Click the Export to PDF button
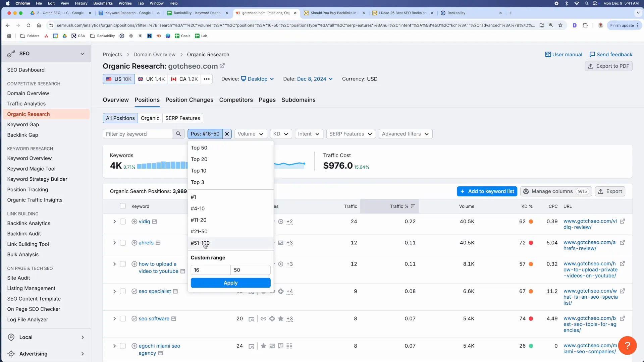644x362 pixels. point(608,66)
